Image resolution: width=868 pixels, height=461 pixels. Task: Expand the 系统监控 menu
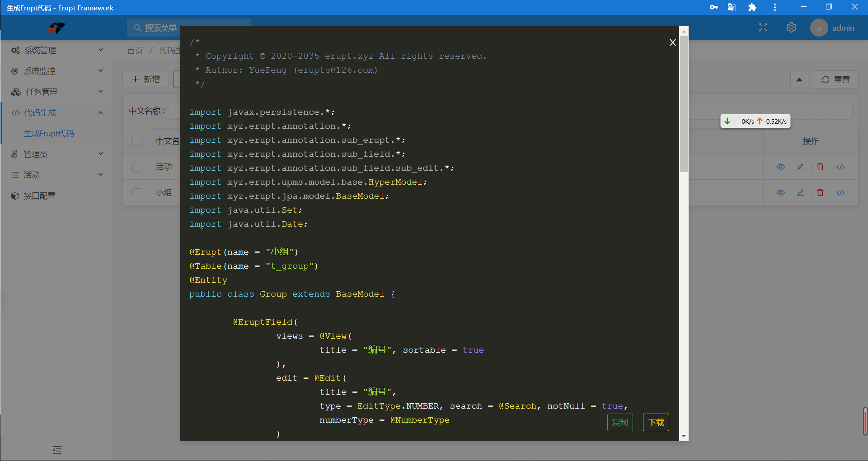pos(56,71)
